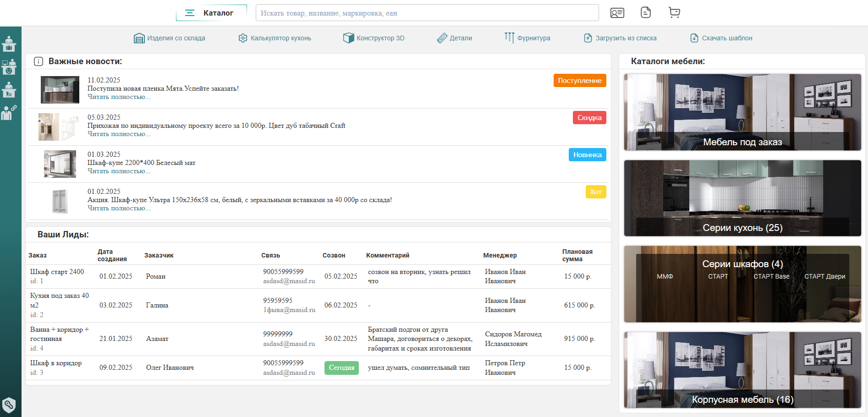This screenshot has height=417, width=868.
Task: Open the shopping cart
Action: (x=674, y=12)
